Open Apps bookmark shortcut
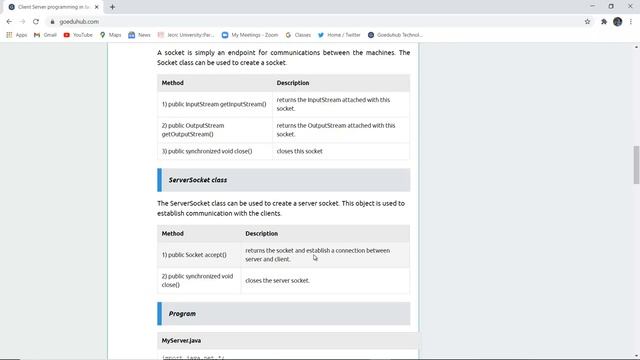Viewport: 640px width, 360px height. tap(17, 35)
